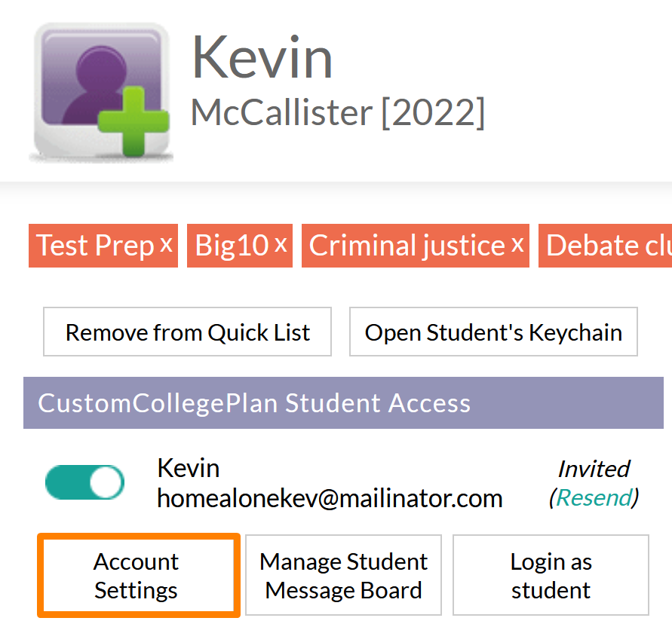
Task: Disable the student access toggle for Kevin
Action: point(84,482)
